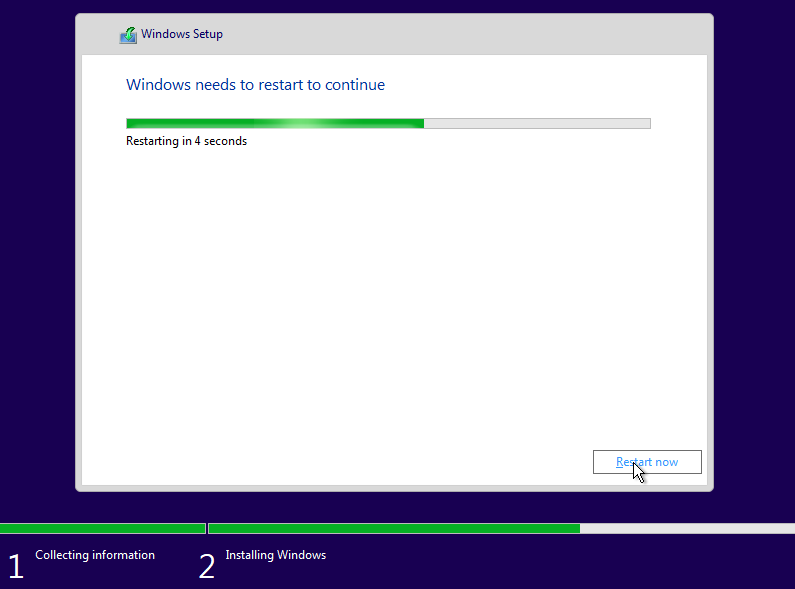The height and width of the screenshot is (589, 795).
Task: Click the 'Installing Windows' step label
Action: pos(276,555)
